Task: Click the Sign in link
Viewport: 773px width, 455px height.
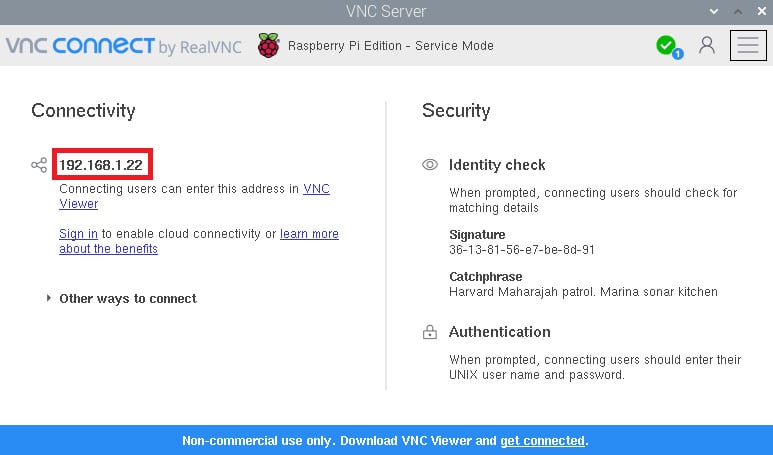Action: (x=78, y=234)
